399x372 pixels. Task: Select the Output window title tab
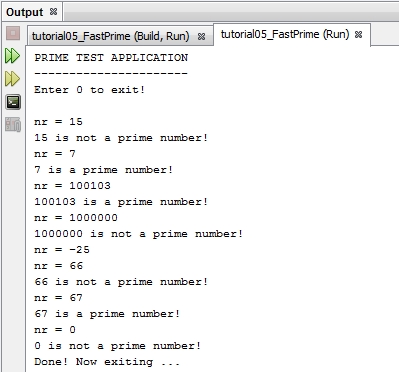coord(25,12)
